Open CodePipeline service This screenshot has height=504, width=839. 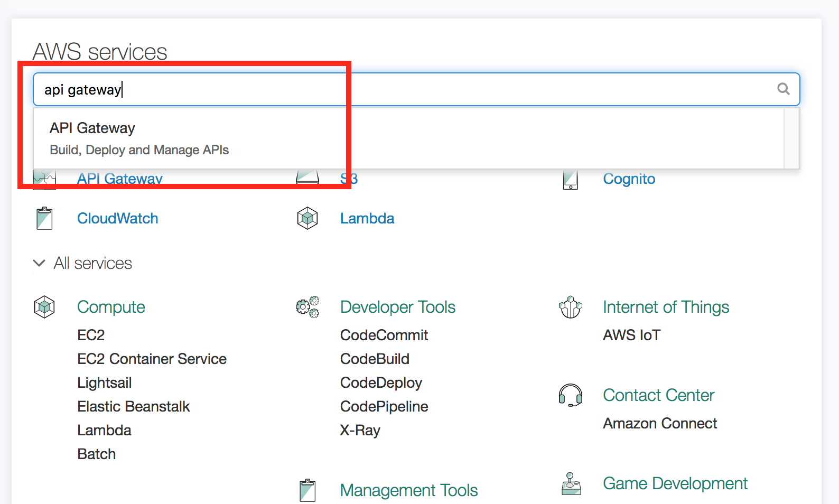coord(384,406)
